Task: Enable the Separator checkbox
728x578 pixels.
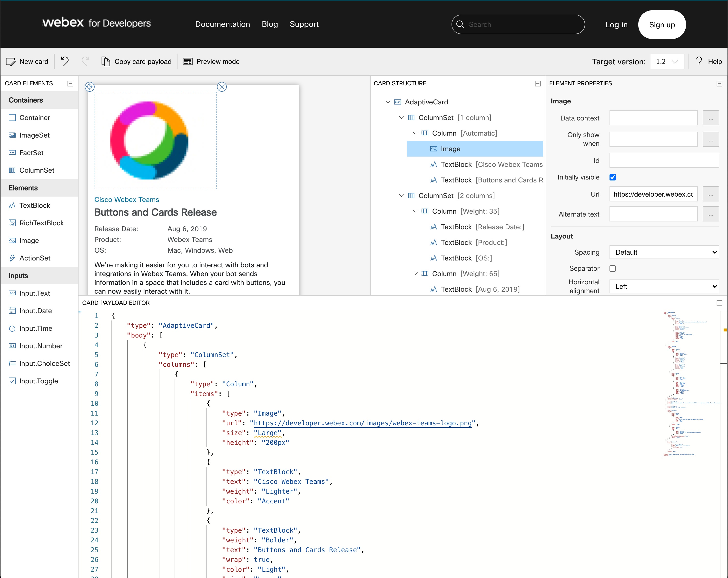Action: 613,269
